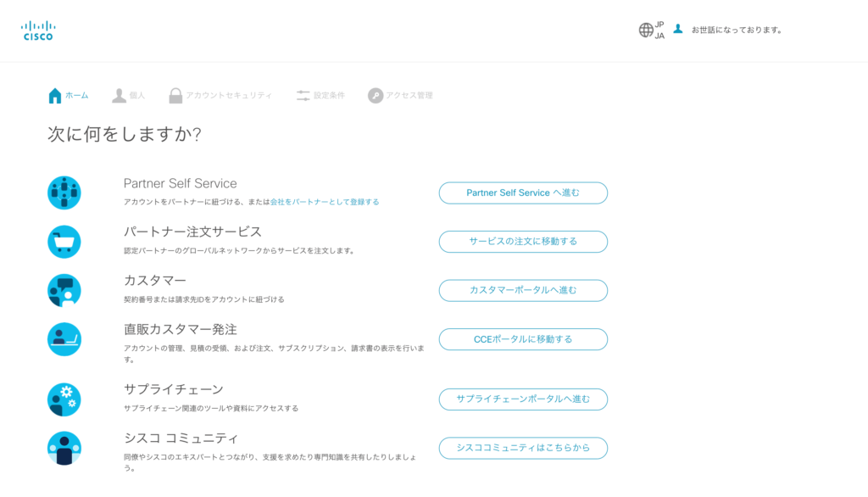The height and width of the screenshot is (497, 868).
Task: Click the カスタマー heading
Action: pos(155,281)
